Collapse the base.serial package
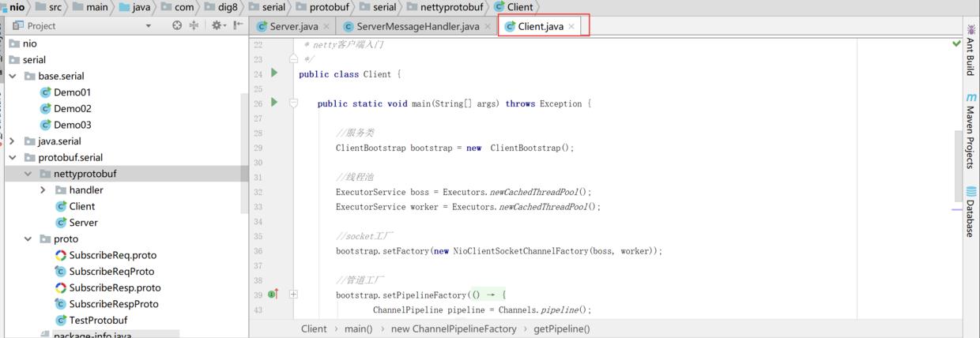The width and height of the screenshot is (980, 338). (x=13, y=77)
